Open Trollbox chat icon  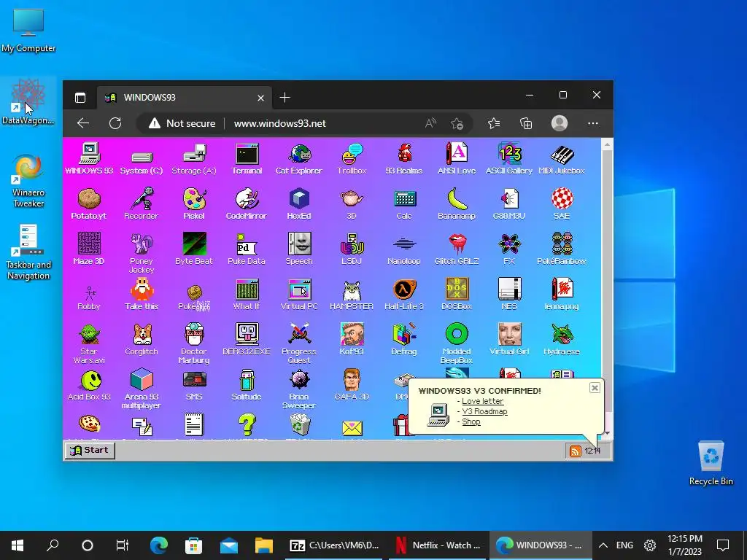pyautogui.click(x=352, y=159)
